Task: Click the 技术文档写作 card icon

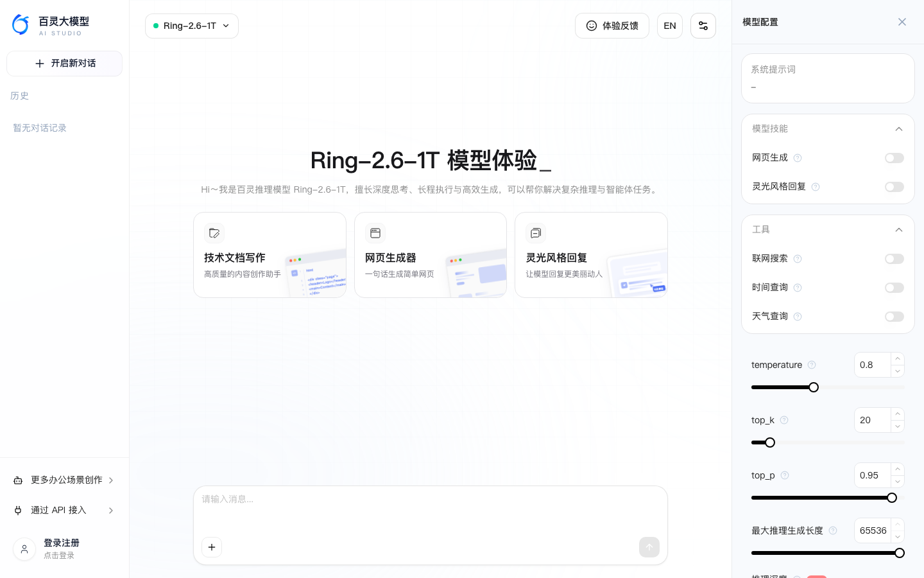Action: click(214, 233)
